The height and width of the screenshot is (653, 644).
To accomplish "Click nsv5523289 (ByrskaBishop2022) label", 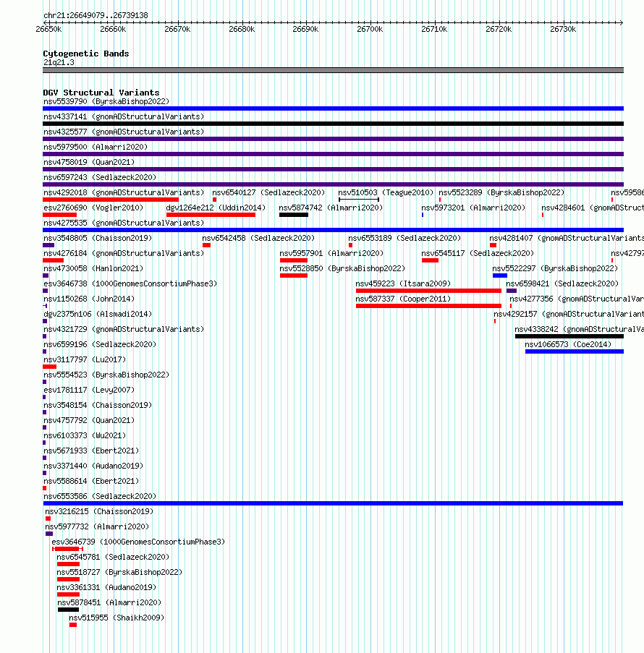I will [501, 192].
